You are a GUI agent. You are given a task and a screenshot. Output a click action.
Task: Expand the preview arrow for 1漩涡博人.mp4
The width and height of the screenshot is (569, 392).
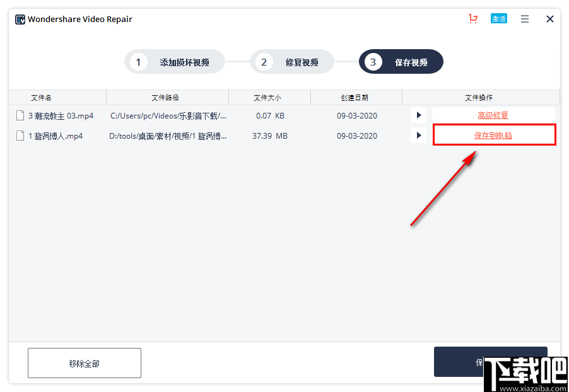[x=418, y=135]
